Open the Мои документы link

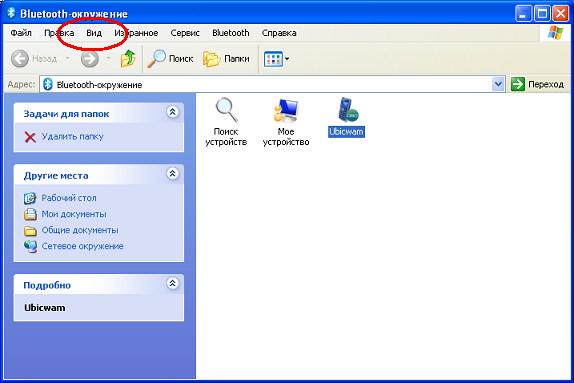(x=74, y=214)
